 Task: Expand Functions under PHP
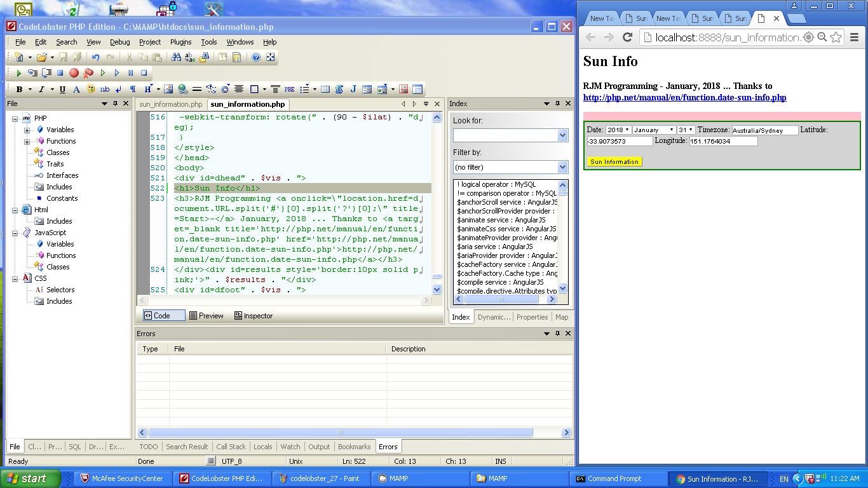(x=27, y=141)
